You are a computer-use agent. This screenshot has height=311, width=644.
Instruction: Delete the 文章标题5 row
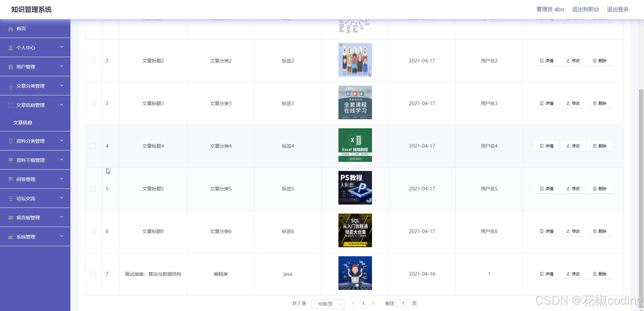[599, 189]
